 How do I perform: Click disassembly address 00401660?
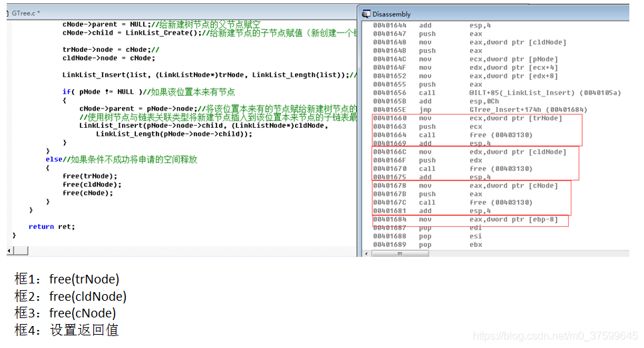pos(390,118)
